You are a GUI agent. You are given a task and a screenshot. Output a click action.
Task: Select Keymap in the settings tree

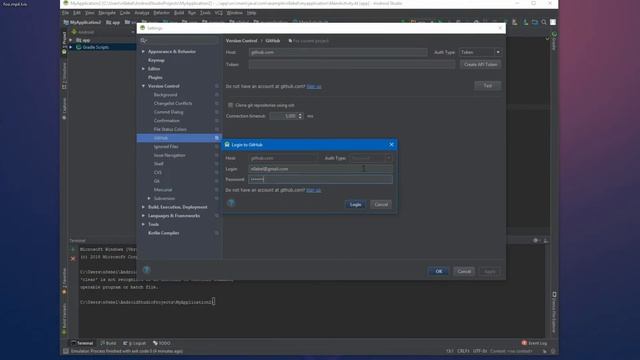(156, 60)
